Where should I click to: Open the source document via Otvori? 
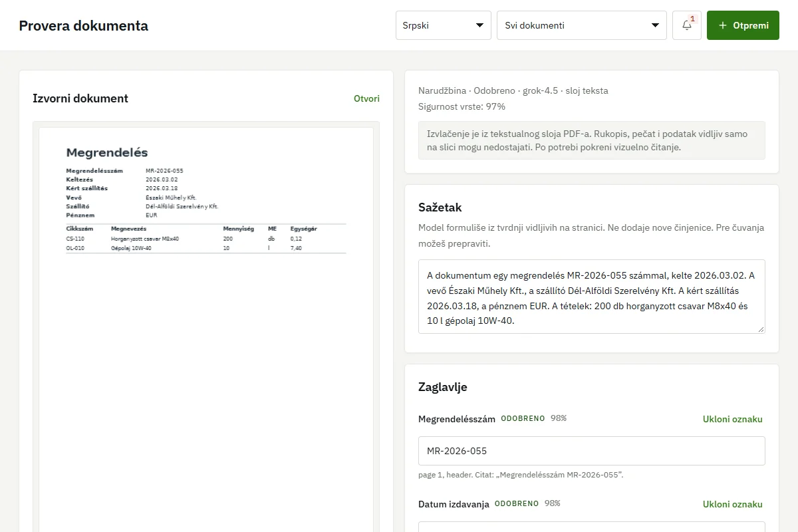pyautogui.click(x=366, y=98)
